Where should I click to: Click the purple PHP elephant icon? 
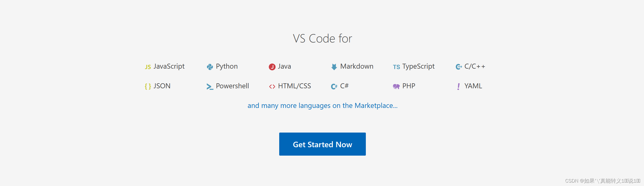(x=396, y=86)
